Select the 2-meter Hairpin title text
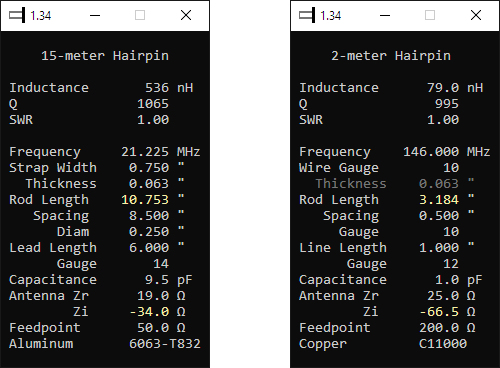 click(x=391, y=56)
